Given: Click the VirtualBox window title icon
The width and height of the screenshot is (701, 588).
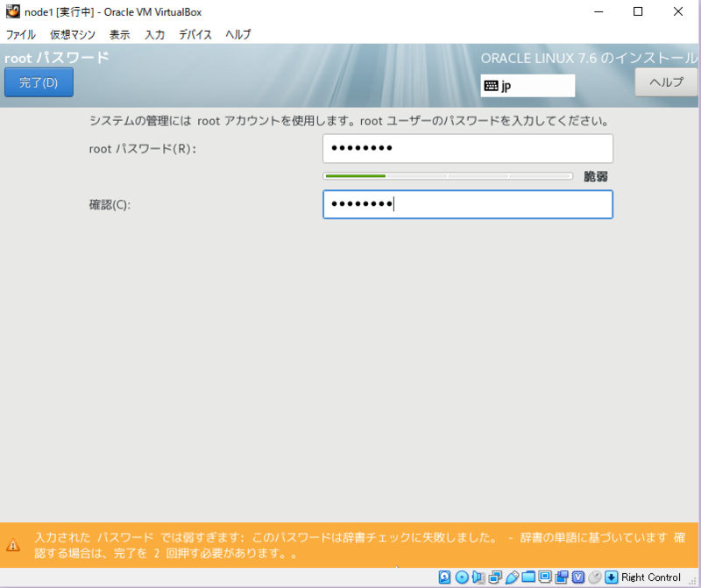Looking at the screenshot, I should 12,11.
